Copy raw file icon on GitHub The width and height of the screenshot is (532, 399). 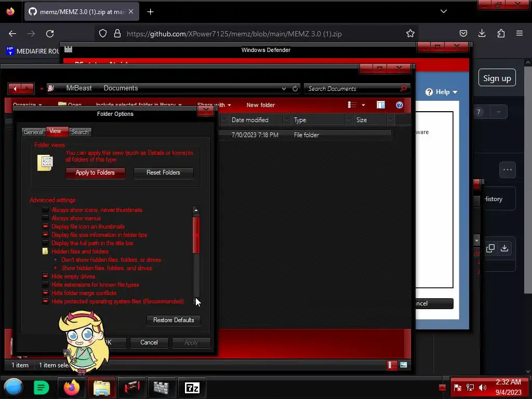coord(490,248)
